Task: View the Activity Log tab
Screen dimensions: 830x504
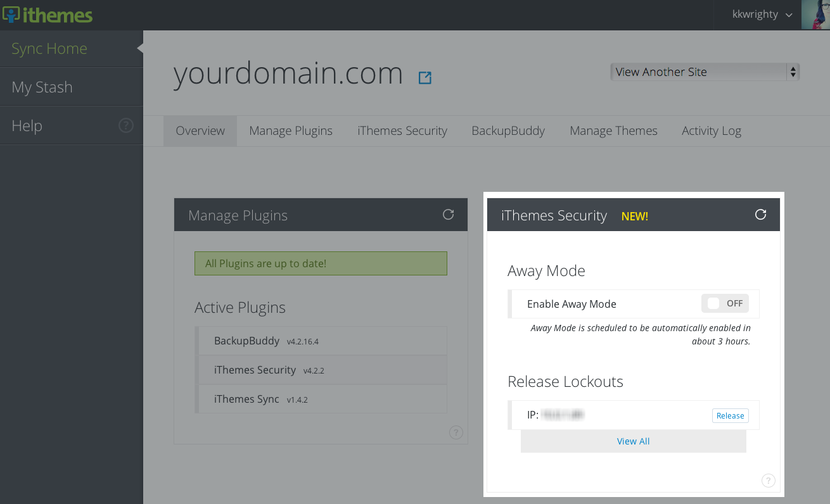Action: tap(712, 131)
